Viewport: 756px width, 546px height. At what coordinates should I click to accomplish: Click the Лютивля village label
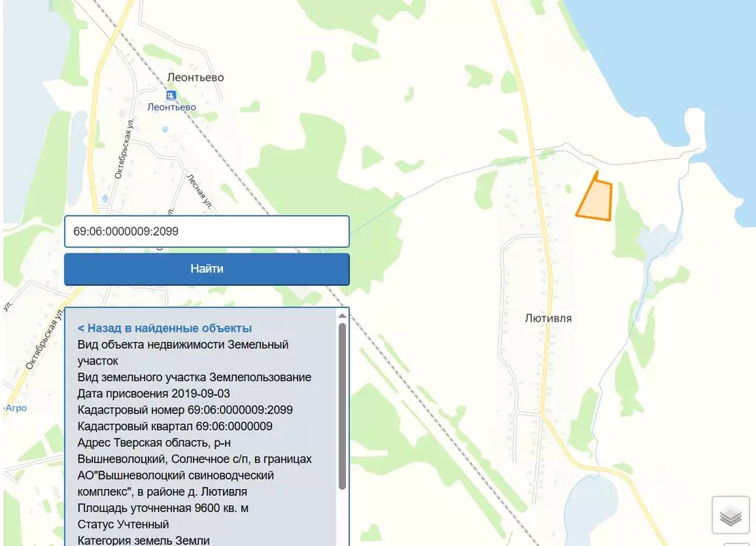(x=548, y=318)
